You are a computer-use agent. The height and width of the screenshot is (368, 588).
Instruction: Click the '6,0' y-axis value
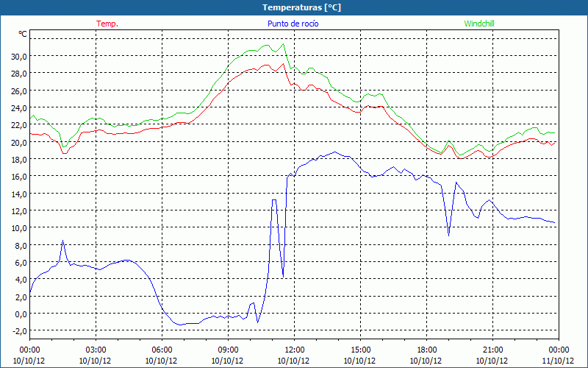tap(21, 263)
